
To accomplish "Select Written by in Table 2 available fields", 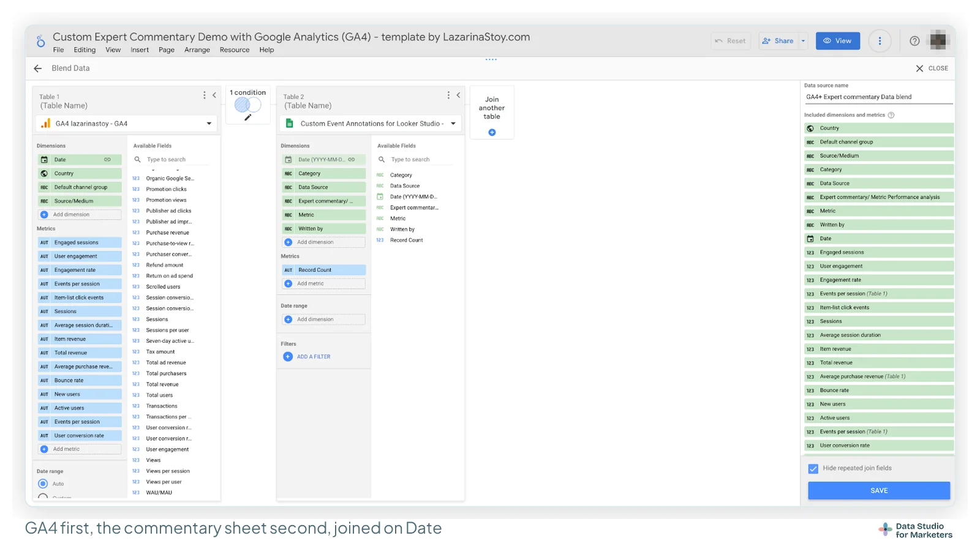I will [x=402, y=229].
